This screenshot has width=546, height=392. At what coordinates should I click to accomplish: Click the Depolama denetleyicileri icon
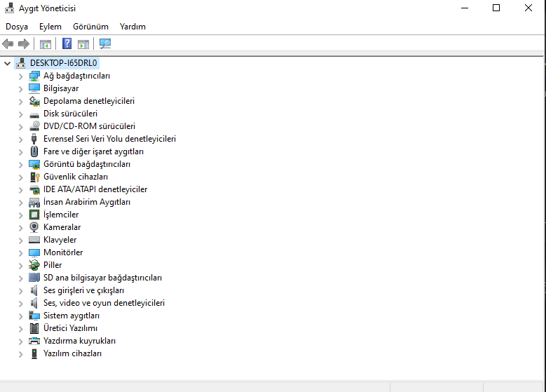[x=34, y=101]
